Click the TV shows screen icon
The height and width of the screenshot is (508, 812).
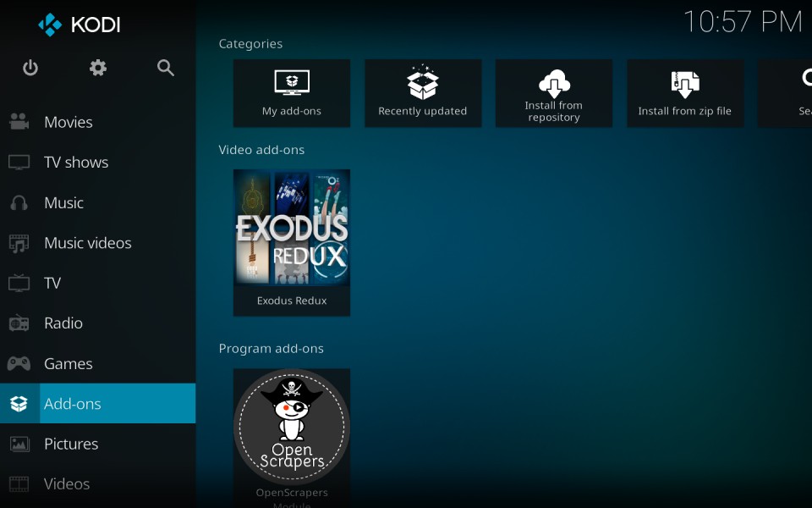[19, 163]
